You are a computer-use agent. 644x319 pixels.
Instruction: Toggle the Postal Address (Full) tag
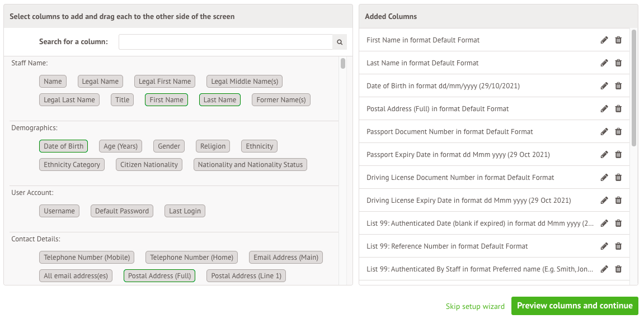159,276
